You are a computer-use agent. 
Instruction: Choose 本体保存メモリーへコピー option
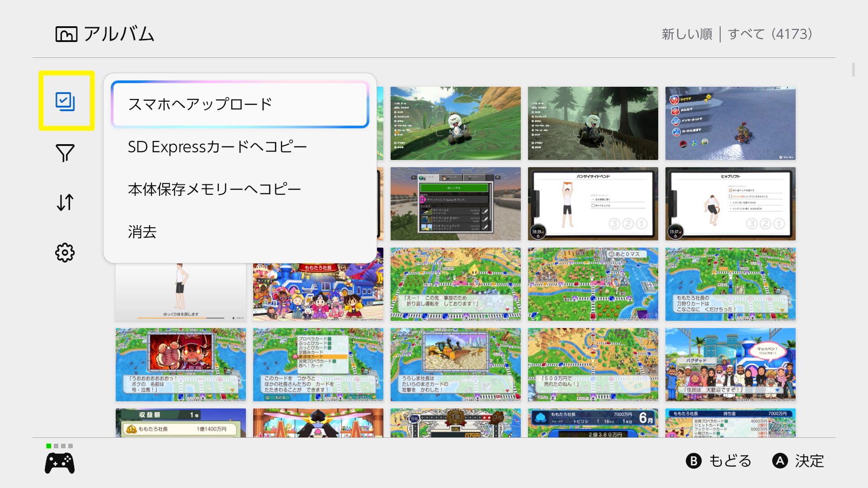click(240, 189)
